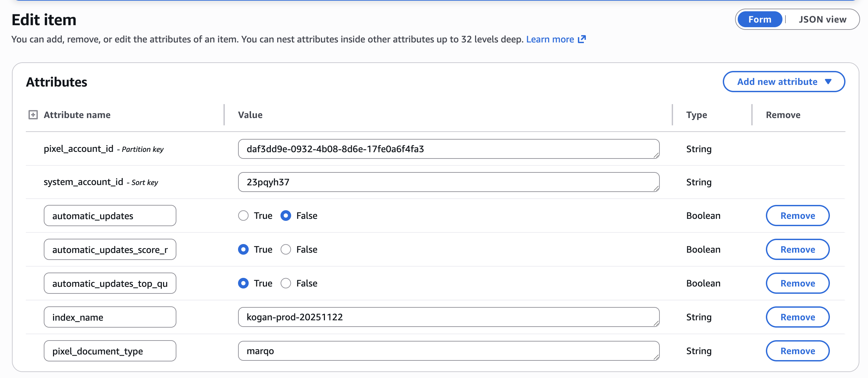Switch to JSON view tab

click(822, 20)
